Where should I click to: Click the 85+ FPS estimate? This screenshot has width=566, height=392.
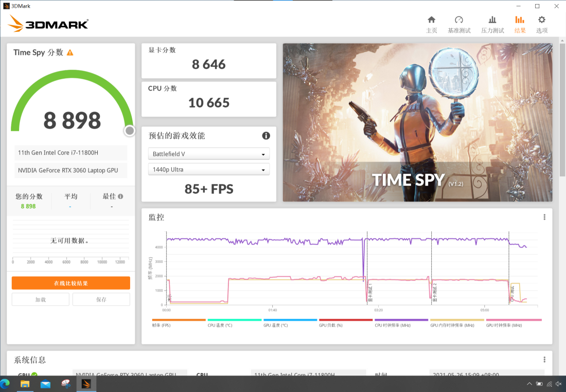[x=208, y=189]
